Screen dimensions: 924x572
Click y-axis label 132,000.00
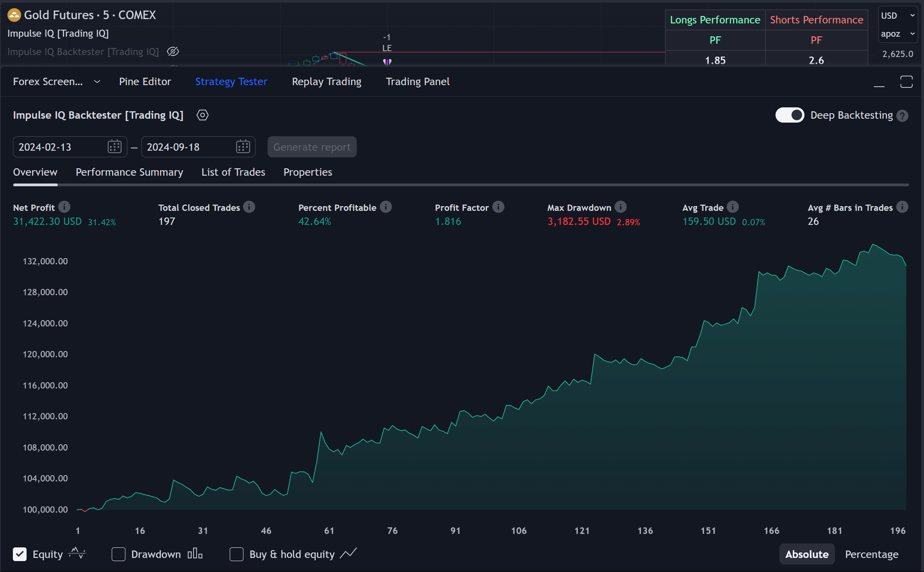click(45, 261)
